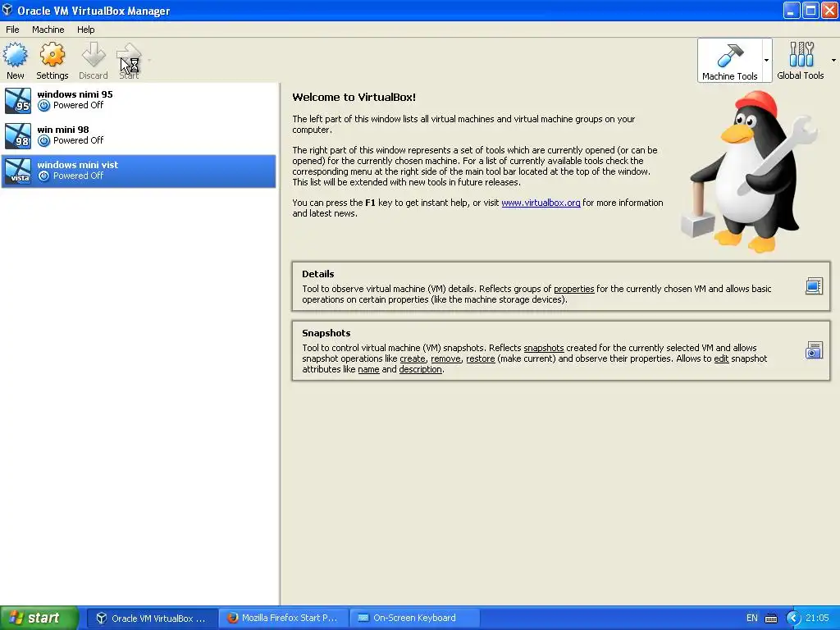Follow the snapshots link in Snapshots section
The width and height of the screenshot is (840, 630).
(544, 348)
